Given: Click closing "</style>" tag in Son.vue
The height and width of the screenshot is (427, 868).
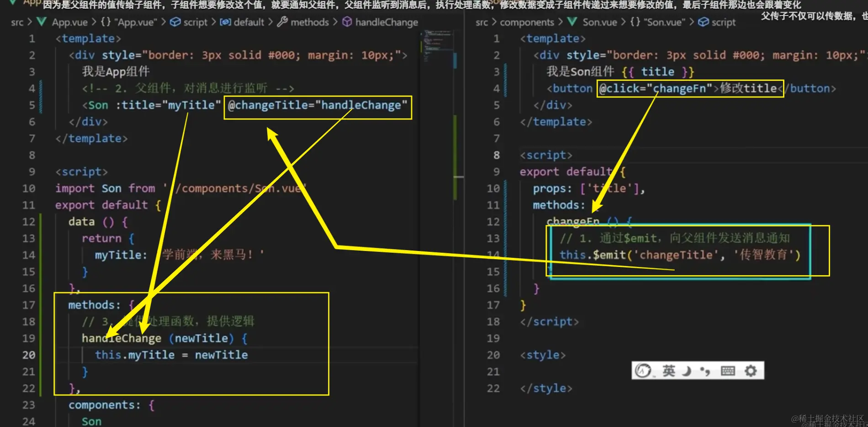Looking at the screenshot, I should 546,388.
